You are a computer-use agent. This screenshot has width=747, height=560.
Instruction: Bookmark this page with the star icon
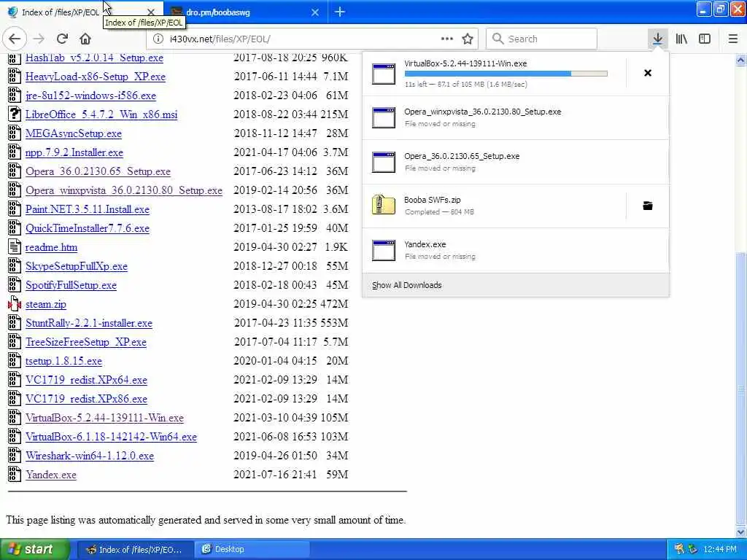point(468,39)
